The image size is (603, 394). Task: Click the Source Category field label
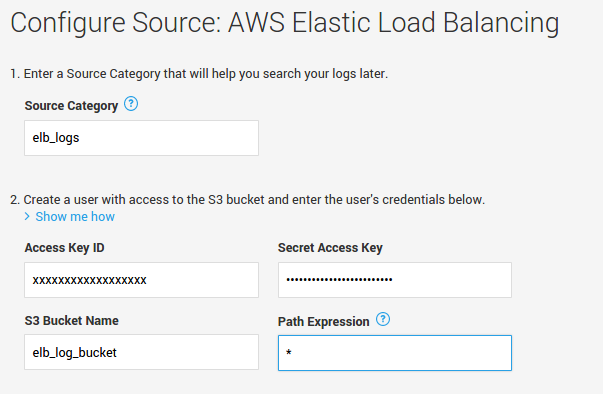tap(71, 106)
